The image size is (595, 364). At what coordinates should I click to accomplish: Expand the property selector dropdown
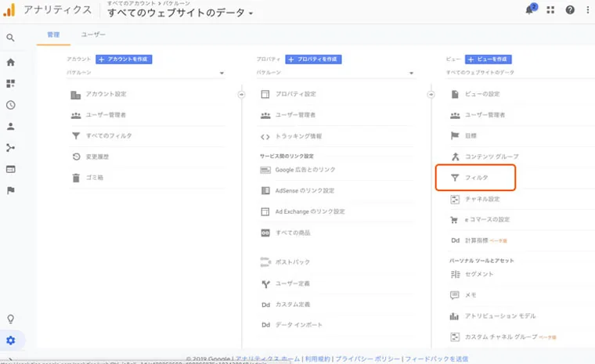pos(335,73)
